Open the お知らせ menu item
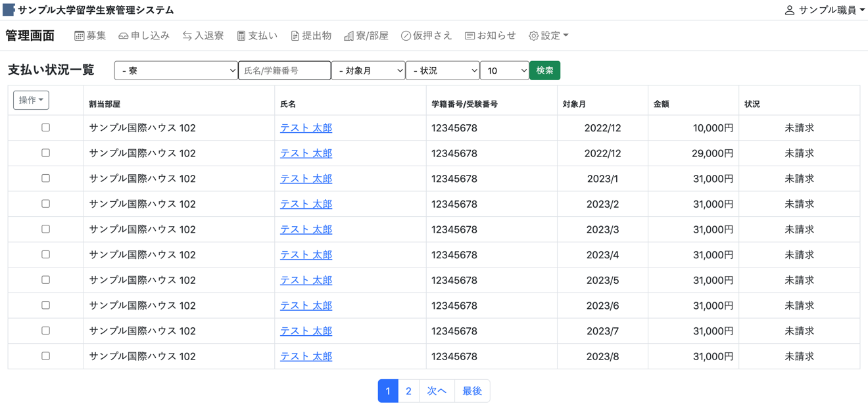 (x=490, y=36)
